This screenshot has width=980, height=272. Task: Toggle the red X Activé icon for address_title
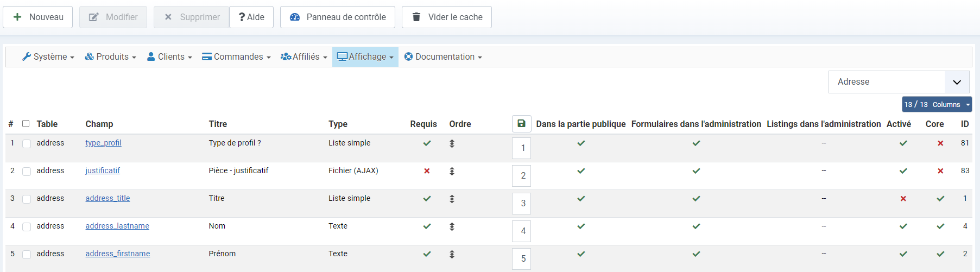tap(903, 199)
